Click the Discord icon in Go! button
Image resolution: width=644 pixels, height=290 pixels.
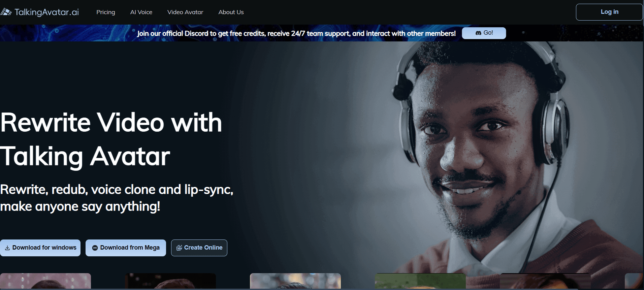click(x=478, y=33)
